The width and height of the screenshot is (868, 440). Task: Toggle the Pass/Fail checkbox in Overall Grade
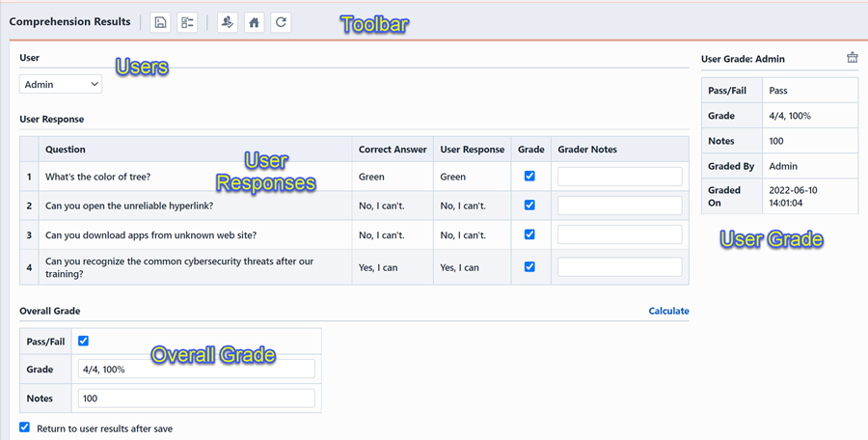tap(84, 341)
